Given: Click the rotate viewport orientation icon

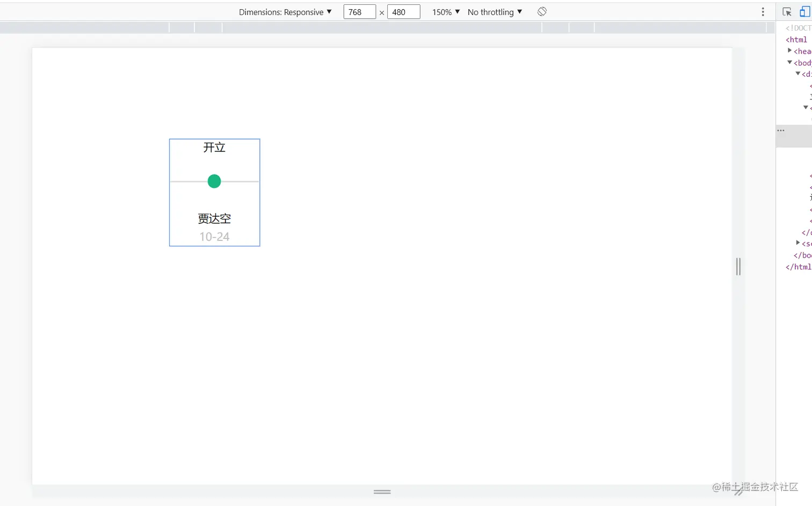Looking at the screenshot, I should (542, 11).
